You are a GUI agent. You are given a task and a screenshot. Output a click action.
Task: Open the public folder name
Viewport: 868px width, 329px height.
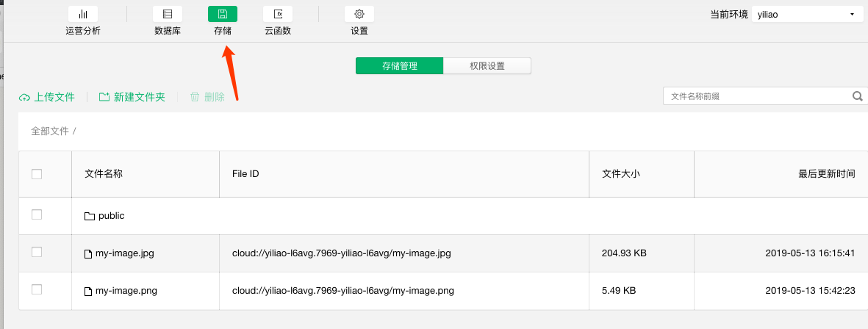click(x=111, y=216)
